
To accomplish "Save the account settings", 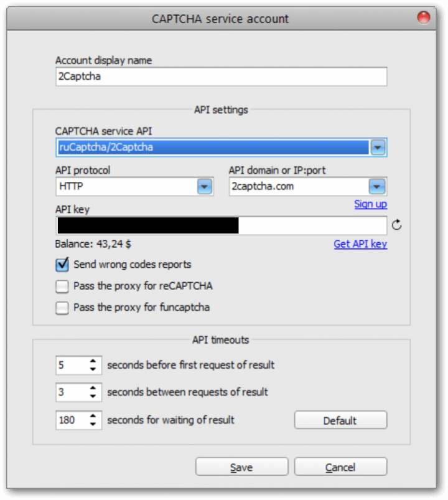I will [242, 467].
